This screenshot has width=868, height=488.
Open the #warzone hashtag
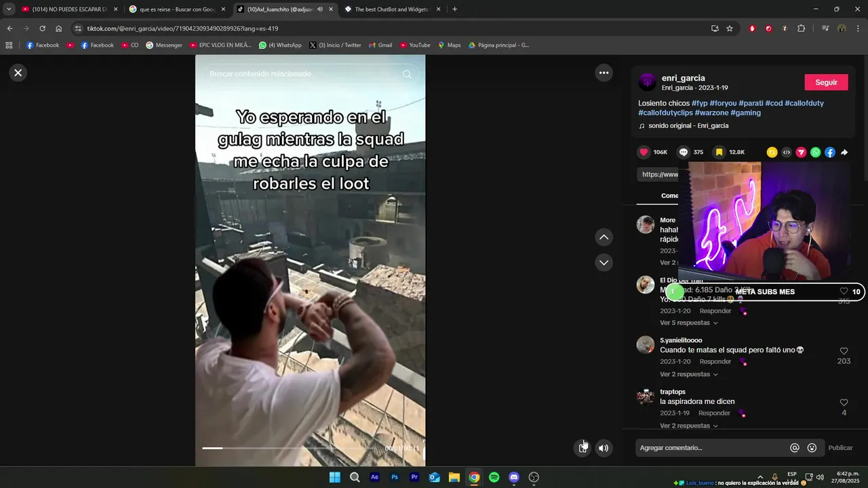click(711, 113)
